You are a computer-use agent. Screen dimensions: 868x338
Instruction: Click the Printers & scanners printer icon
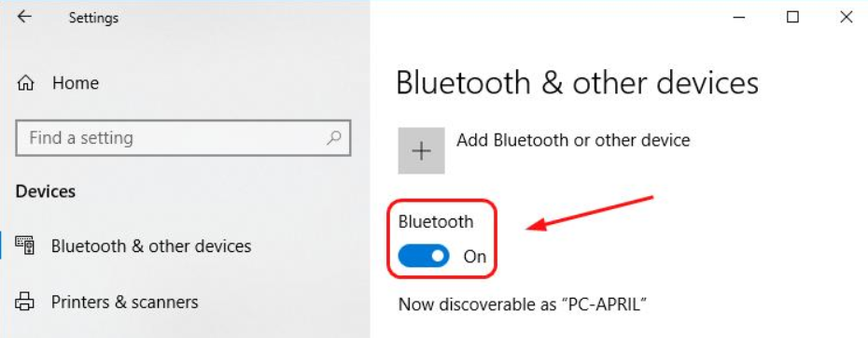tap(24, 302)
